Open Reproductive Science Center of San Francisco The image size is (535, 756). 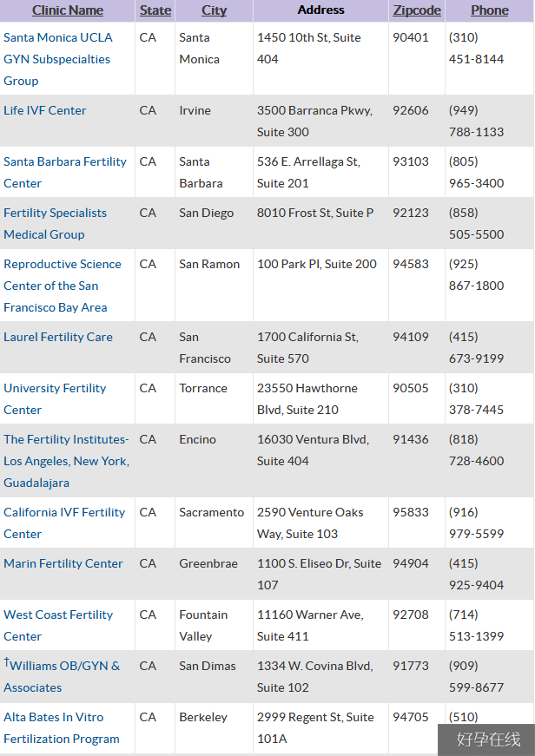pos(63,286)
